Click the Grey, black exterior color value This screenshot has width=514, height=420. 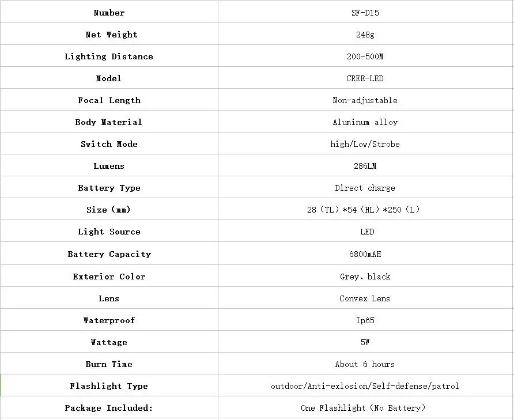[x=365, y=277]
